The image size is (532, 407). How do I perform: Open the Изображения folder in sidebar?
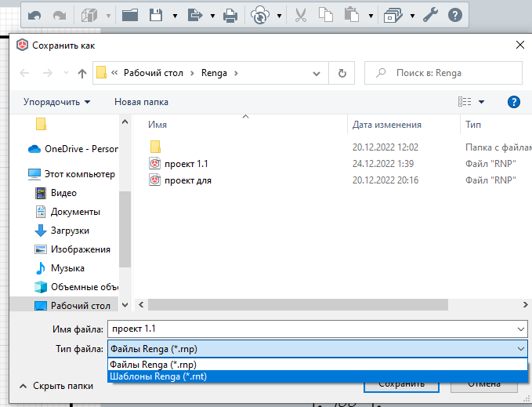73,249
